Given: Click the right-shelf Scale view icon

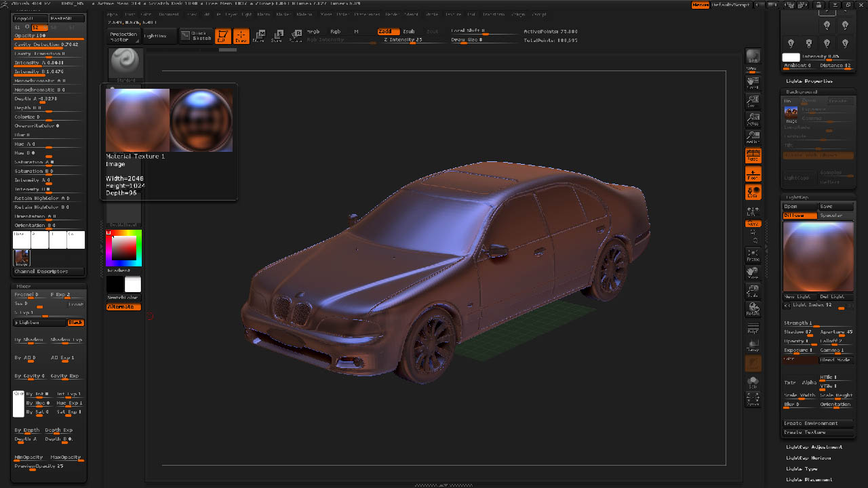Looking at the screenshot, I should (753, 291).
